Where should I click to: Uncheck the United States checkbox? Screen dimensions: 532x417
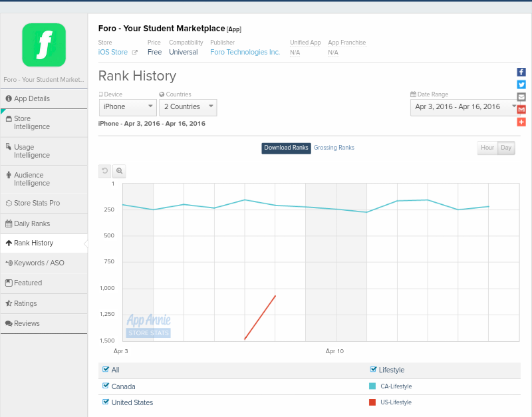106,402
